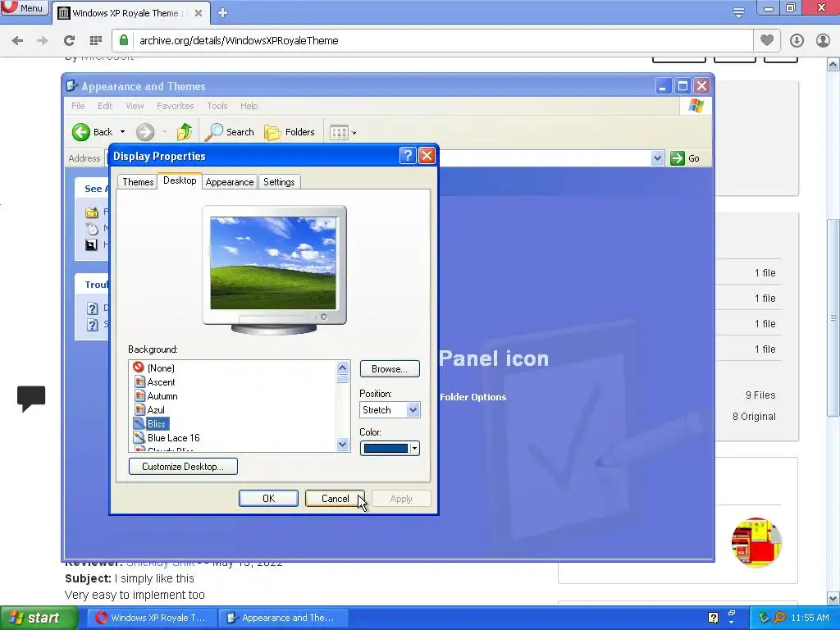
Task: Open the File menu
Action: coord(78,106)
